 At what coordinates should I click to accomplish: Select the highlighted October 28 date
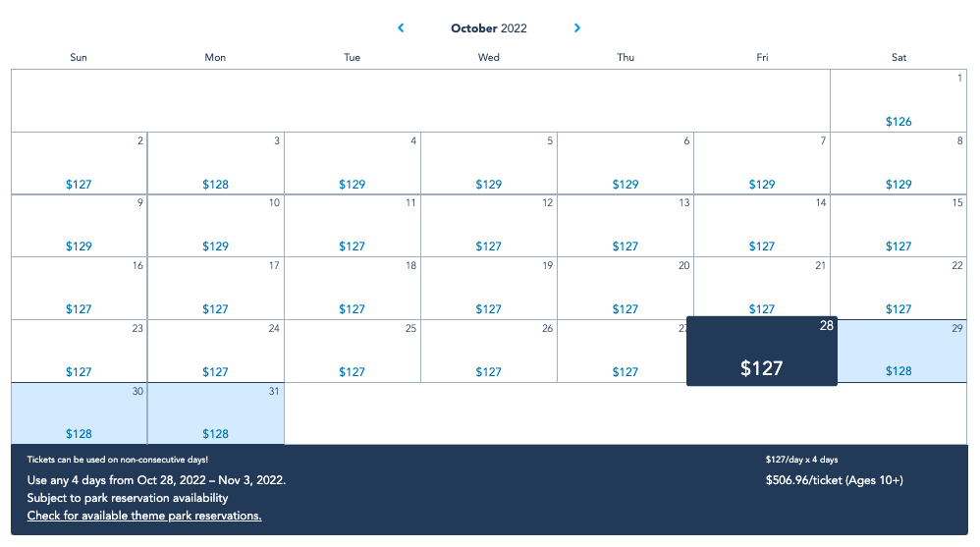(x=762, y=352)
